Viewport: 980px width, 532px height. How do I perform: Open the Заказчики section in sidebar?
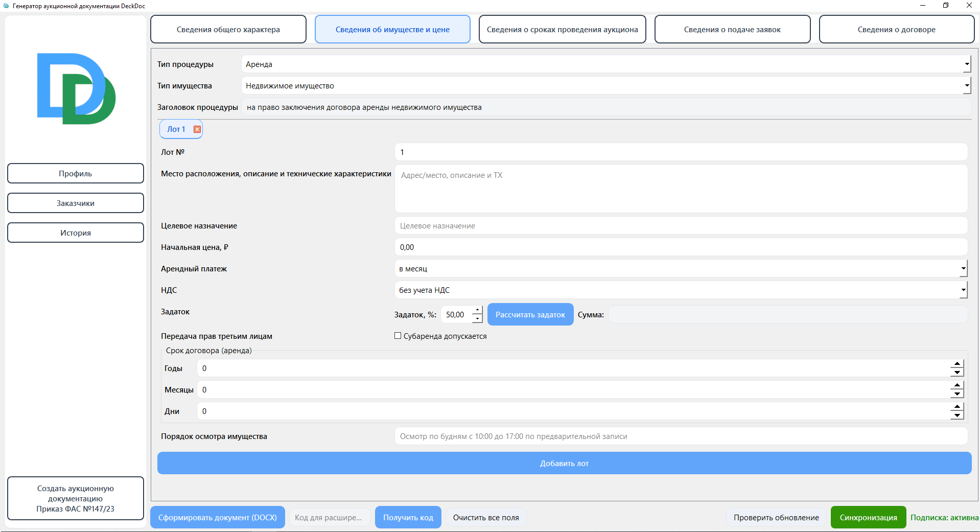click(76, 203)
